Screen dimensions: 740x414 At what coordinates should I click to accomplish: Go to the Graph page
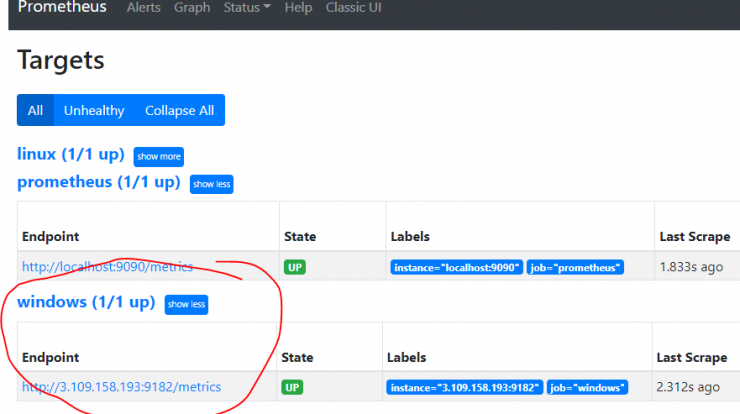192,8
